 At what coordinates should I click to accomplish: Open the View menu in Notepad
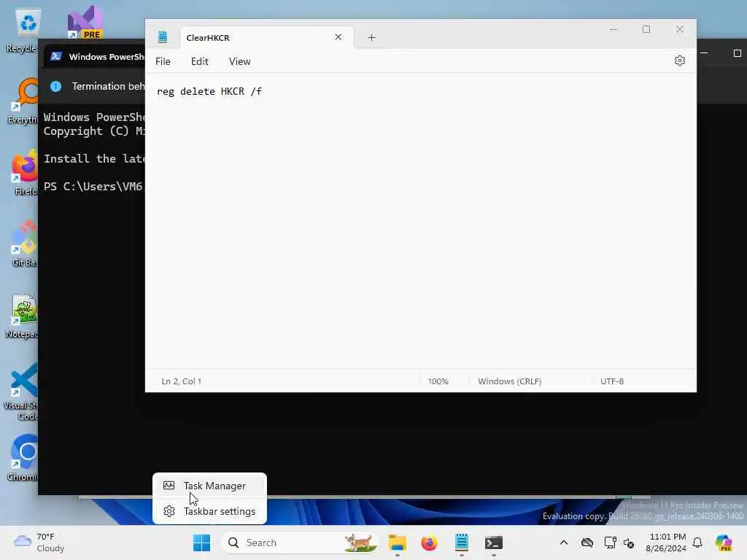click(x=239, y=61)
